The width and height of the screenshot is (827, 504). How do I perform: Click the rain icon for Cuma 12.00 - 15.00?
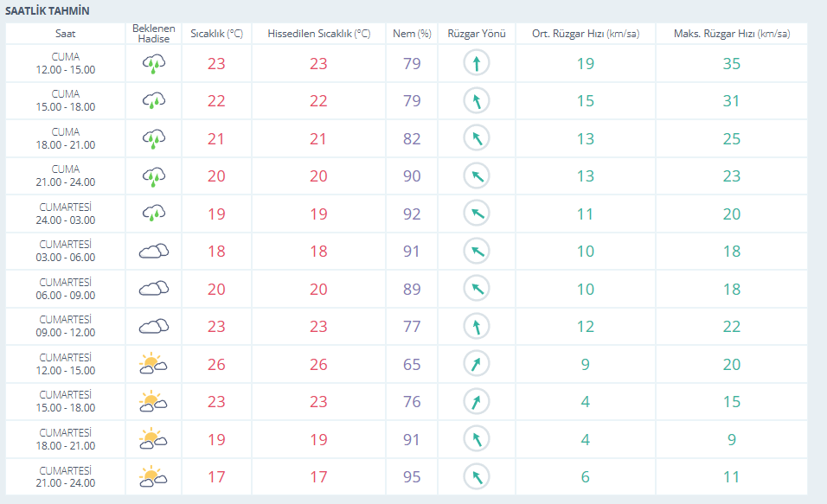153,63
